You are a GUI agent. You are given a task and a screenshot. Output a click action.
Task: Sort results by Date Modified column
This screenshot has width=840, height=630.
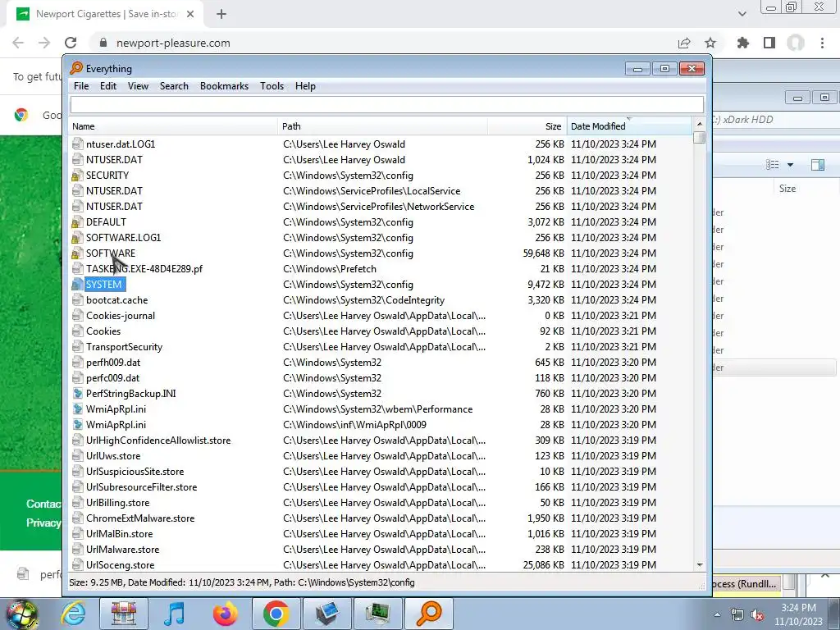tap(629, 126)
